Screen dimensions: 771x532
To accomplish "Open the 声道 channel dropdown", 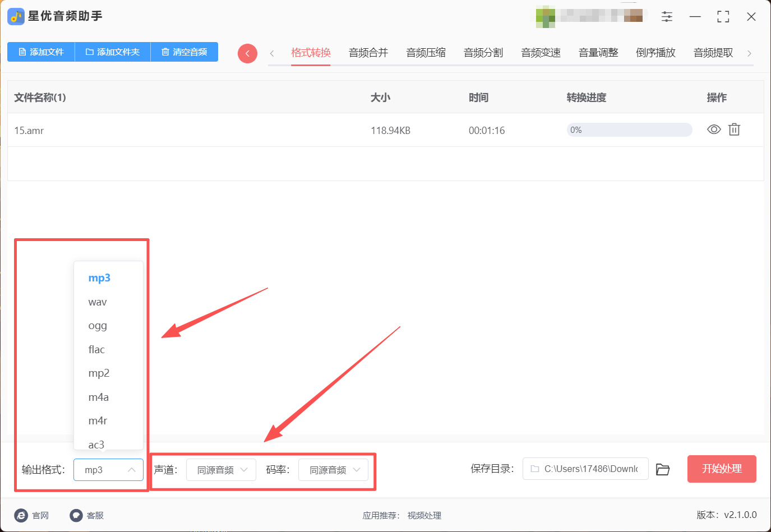I will coord(221,470).
